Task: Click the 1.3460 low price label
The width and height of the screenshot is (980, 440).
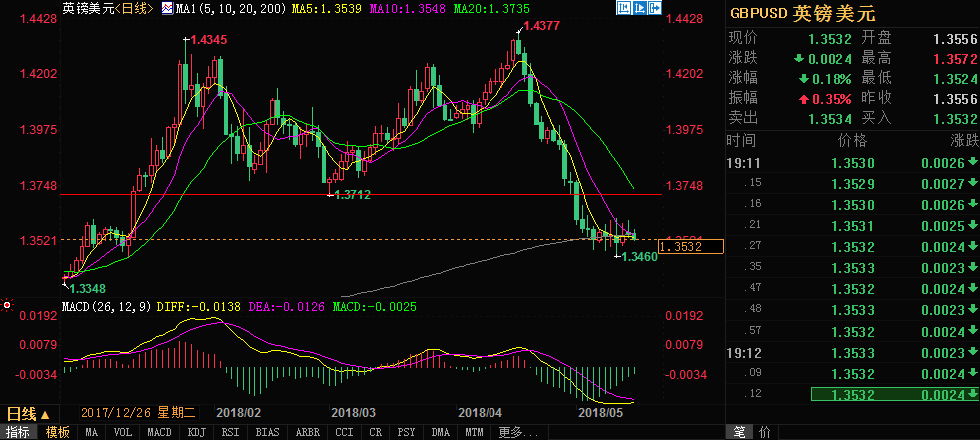Action: pyautogui.click(x=640, y=256)
